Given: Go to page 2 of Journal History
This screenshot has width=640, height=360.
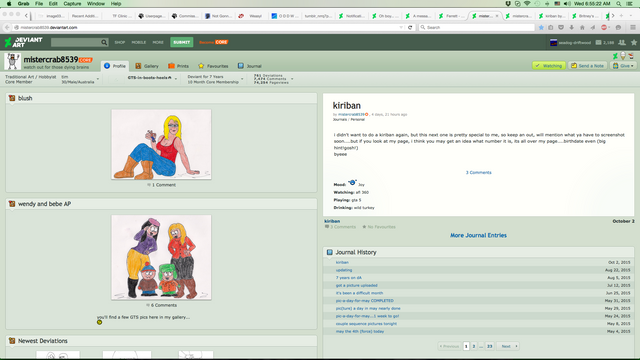Looking at the screenshot, I should [474, 346].
